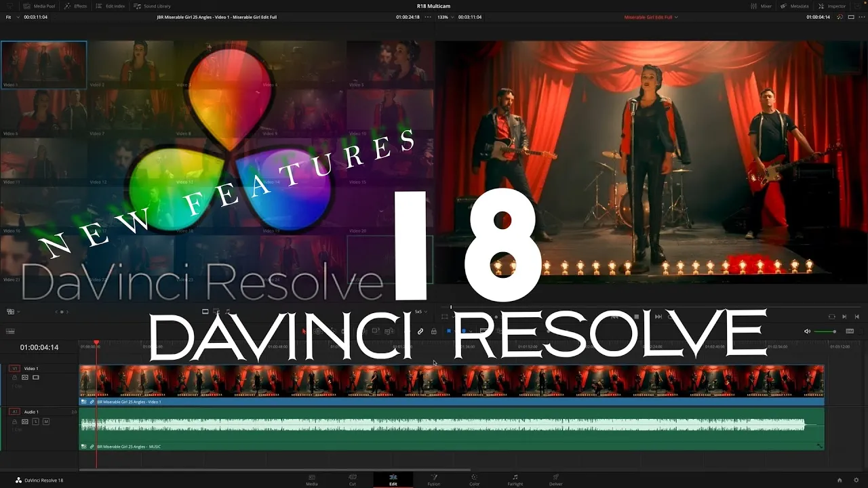Open the Inspector panel
The width and height of the screenshot is (868, 488).
(x=832, y=6)
